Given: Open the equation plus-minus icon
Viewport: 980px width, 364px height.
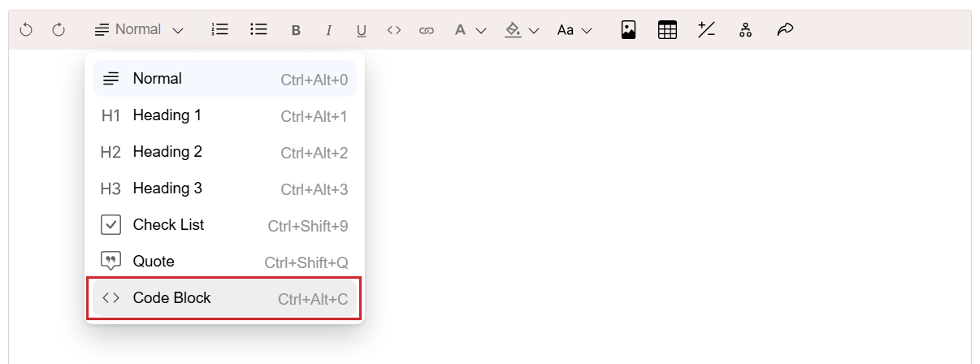Looking at the screenshot, I should [x=706, y=30].
